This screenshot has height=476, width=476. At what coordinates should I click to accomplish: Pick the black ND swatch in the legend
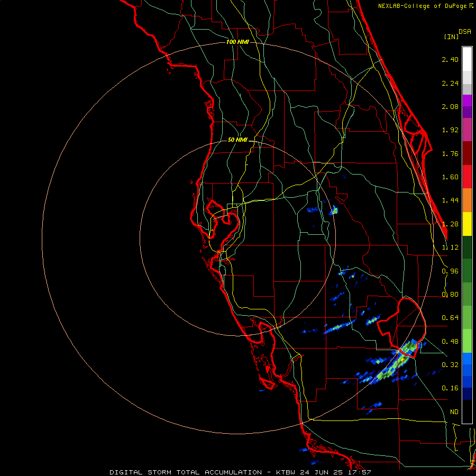click(467, 411)
